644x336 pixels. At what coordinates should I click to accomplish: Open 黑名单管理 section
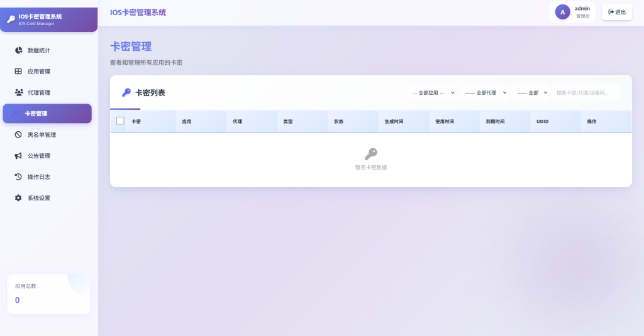pyautogui.click(x=47, y=134)
